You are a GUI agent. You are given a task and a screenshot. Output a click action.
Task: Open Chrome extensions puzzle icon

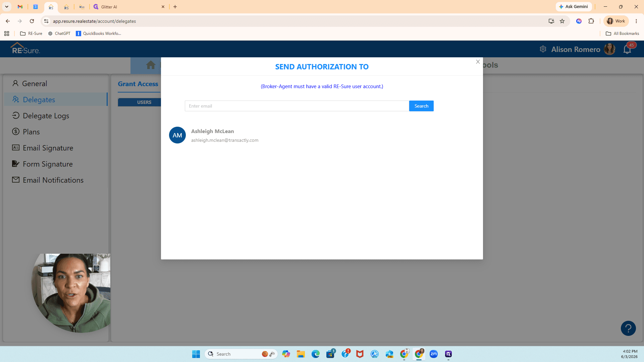[591, 21]
